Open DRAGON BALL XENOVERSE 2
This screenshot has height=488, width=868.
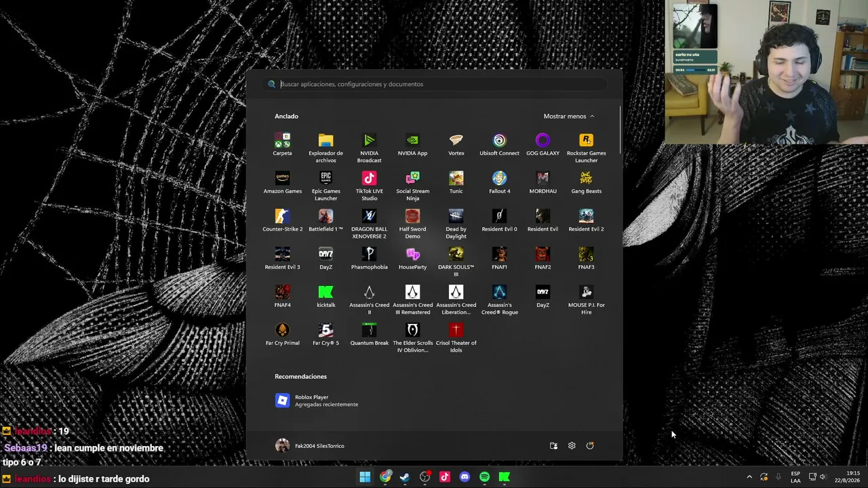369,224
